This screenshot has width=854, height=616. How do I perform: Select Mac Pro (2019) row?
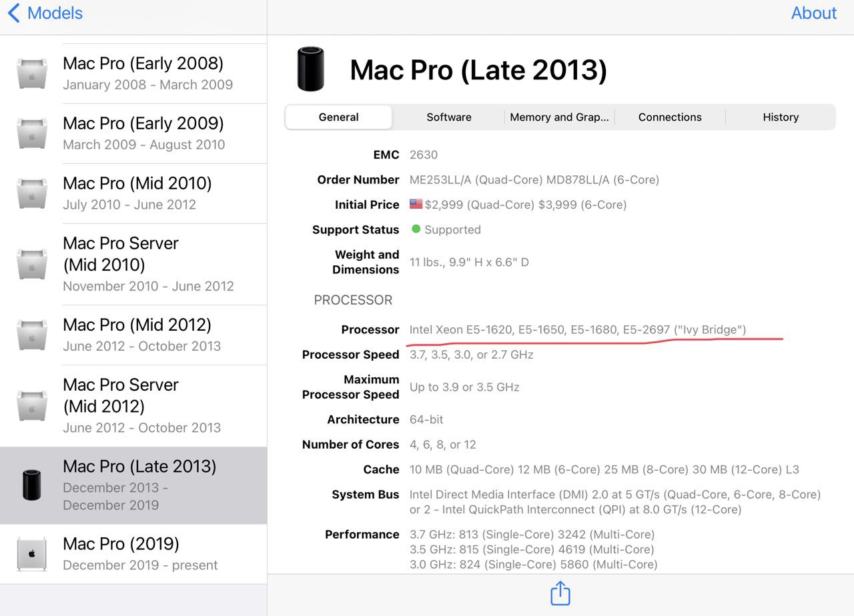[x=133, y=554]
